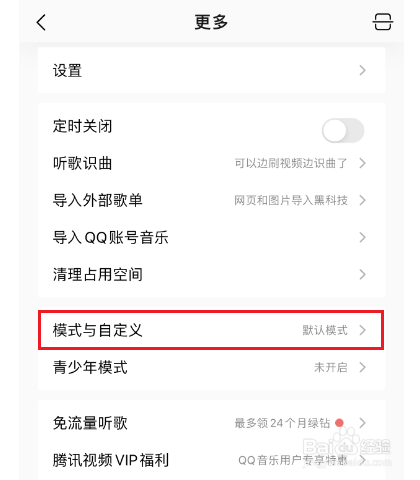Open 免流量听歌 free data option

click(x=211, y=423)
